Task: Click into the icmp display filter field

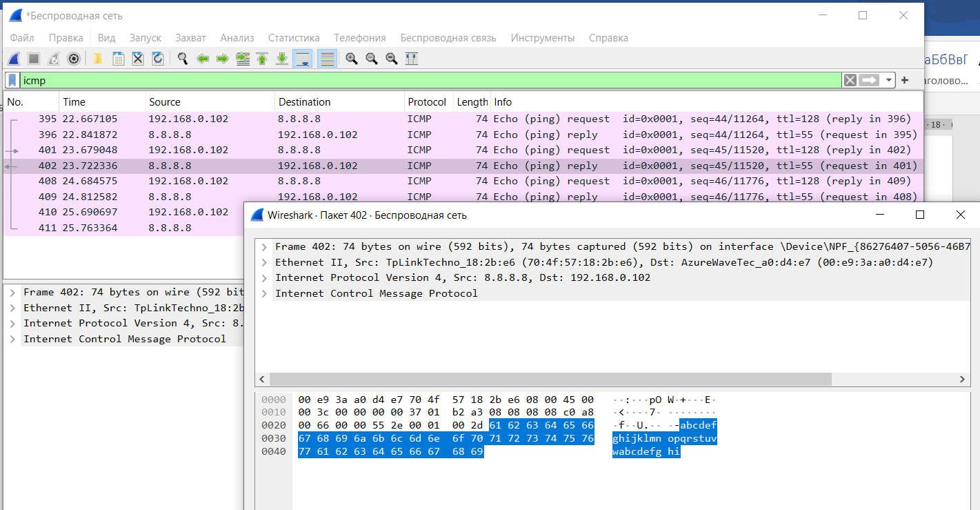Action: click(x=430, y=80)
